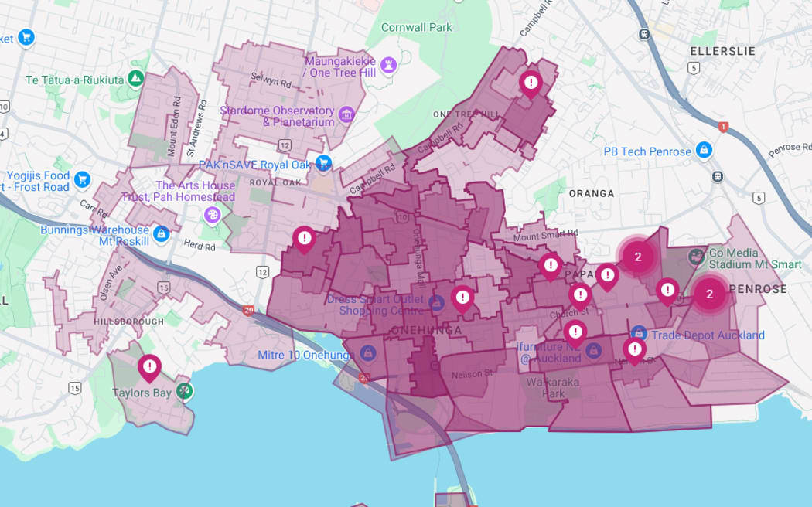Expand the cluster of 2 outages left of Go Media Stadium

coord(638,257)
